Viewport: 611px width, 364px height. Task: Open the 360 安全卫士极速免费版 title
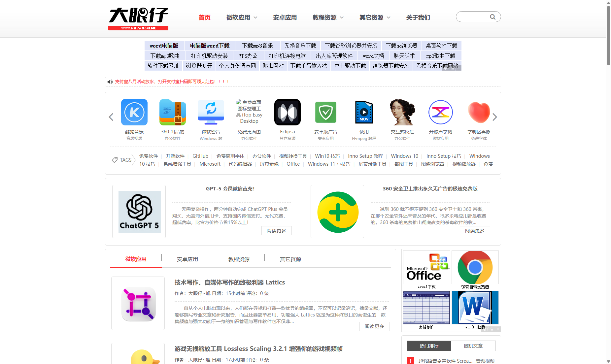430,189
